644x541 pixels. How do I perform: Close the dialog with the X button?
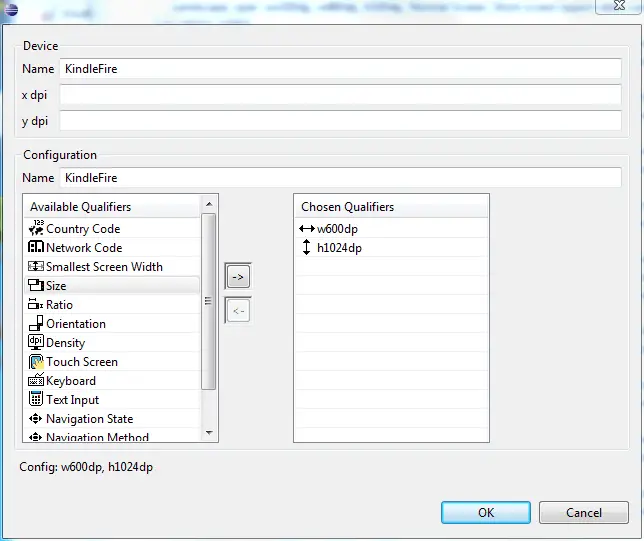[x=619, y=6]
